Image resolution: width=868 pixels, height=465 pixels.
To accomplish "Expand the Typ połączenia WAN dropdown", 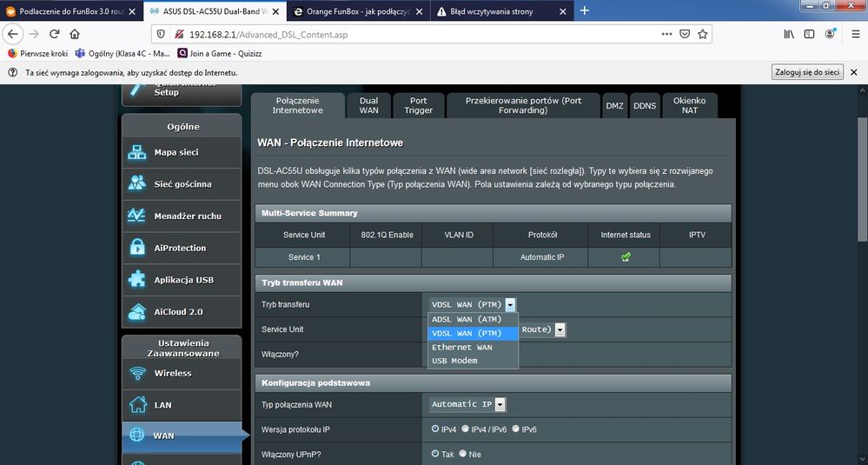I will point(467,405).
